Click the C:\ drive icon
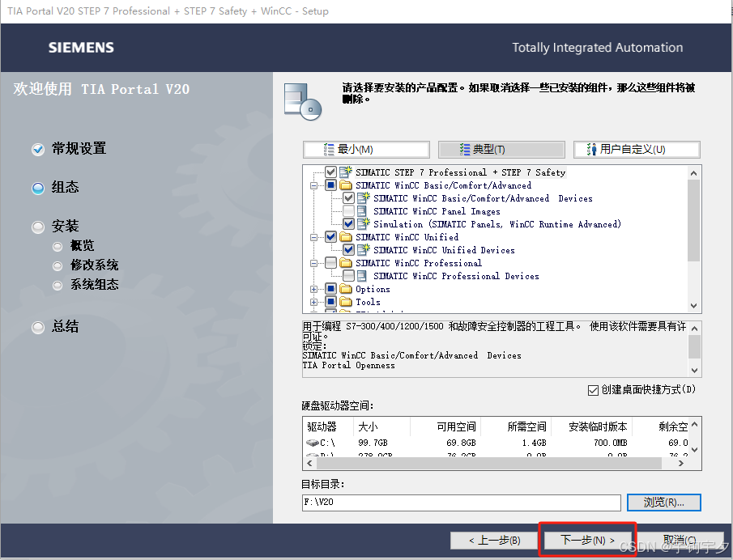Screen dimensions: 733x560 tap(312, 443)
